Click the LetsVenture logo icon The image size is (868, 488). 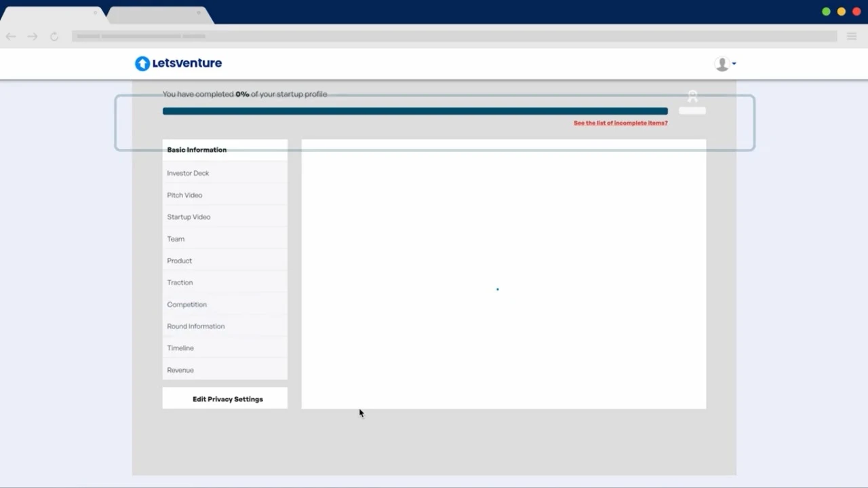tap(142, 64)
